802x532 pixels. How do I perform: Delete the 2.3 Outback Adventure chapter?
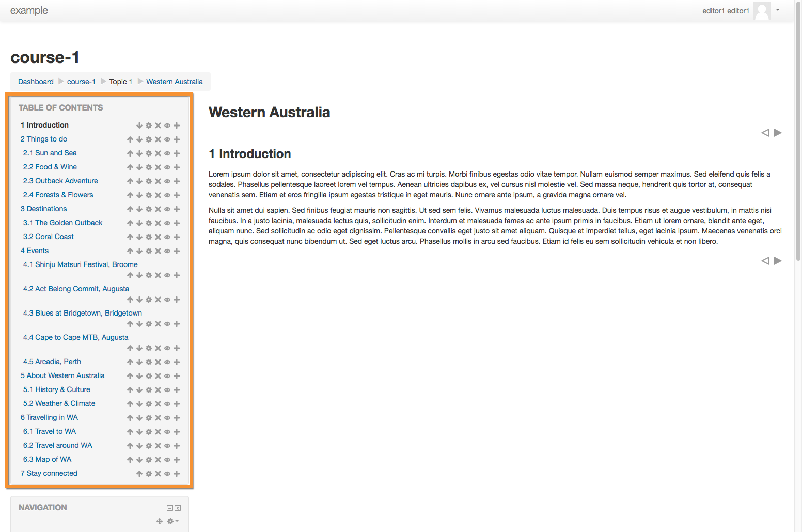158,181
